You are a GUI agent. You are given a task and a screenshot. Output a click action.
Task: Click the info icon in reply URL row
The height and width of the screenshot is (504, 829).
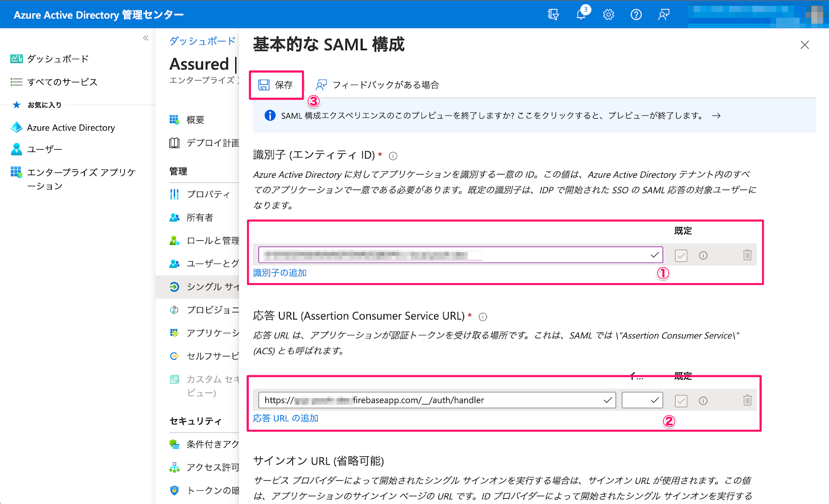click(703, 400)
